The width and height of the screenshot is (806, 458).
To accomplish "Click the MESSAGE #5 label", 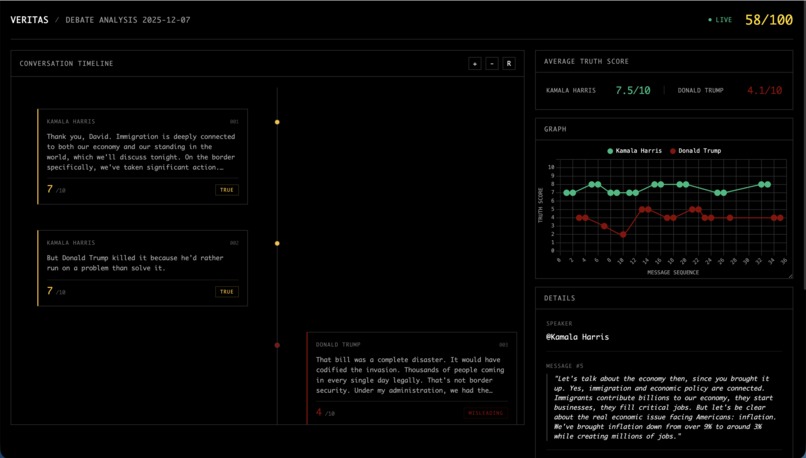I will (565, 366).
